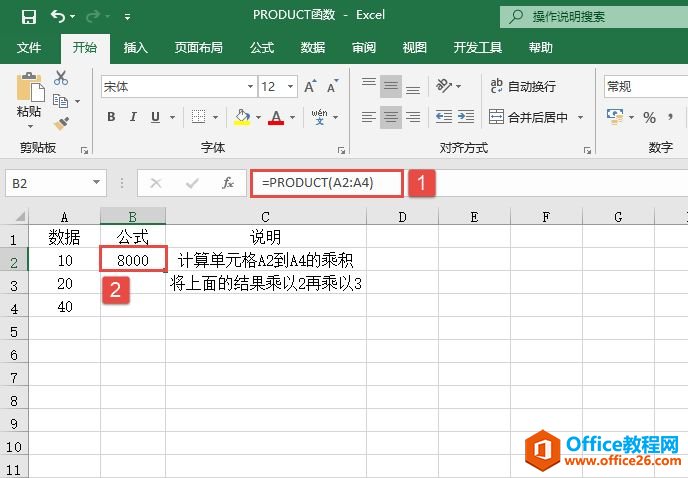Screen dimensions: 688x478
Task: Switch to the 公式 ribbon tab
Action: [x=262, y=47]
